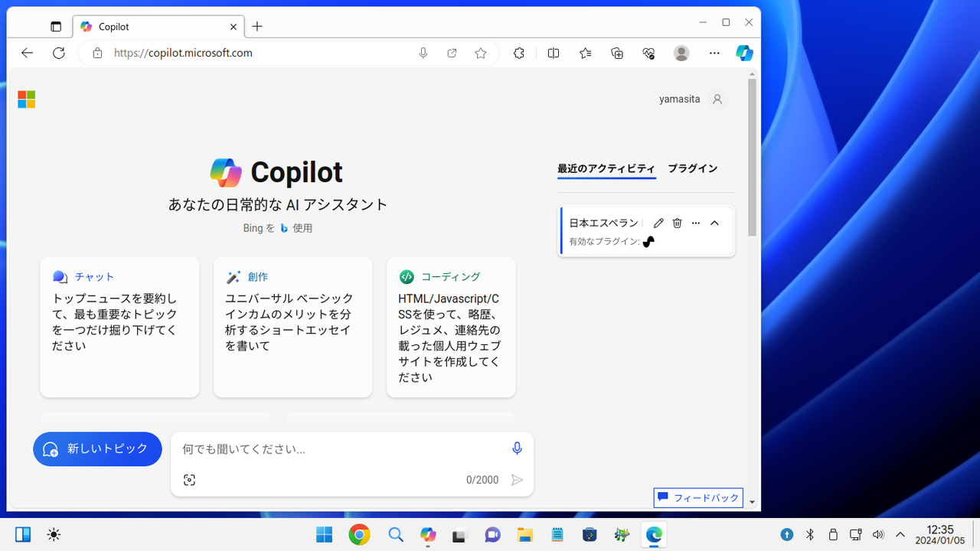Open Windows Widgets from the taskbar

(23, 535)
